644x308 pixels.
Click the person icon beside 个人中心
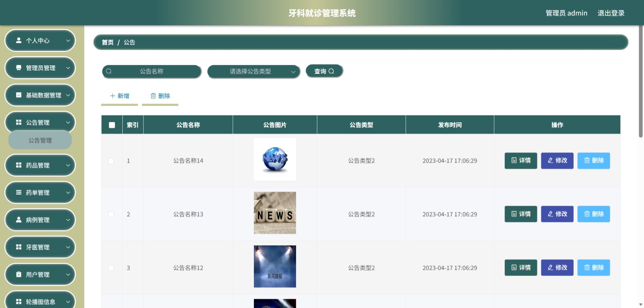[x=19, y=41]
